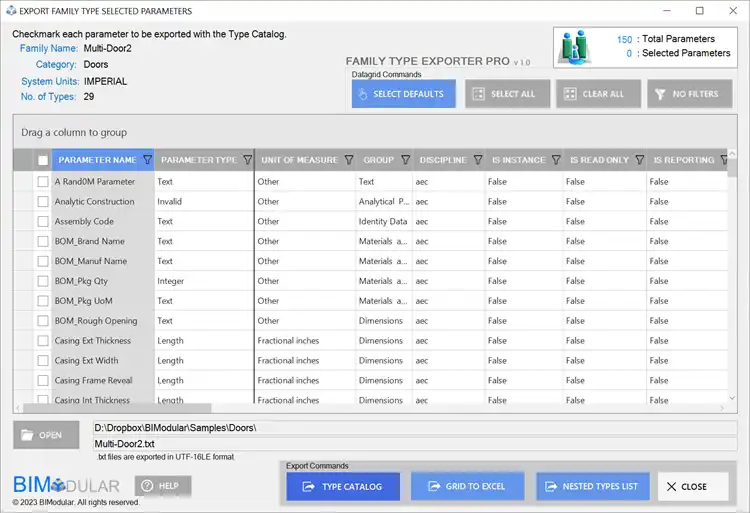Image resolution: width=750 pixels, height=513 pixels.
Task: Click the Clear All button
Action: [598, 94]
